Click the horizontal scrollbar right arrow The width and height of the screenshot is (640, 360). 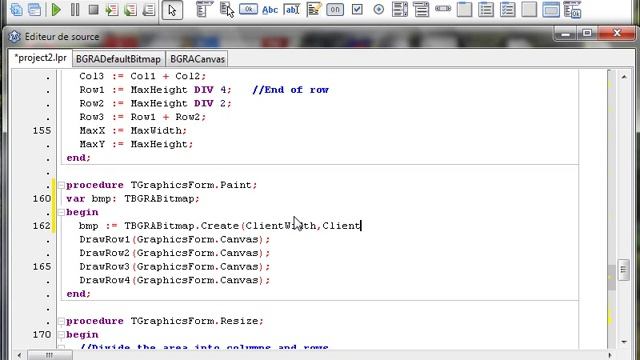(x=610, y=355)
